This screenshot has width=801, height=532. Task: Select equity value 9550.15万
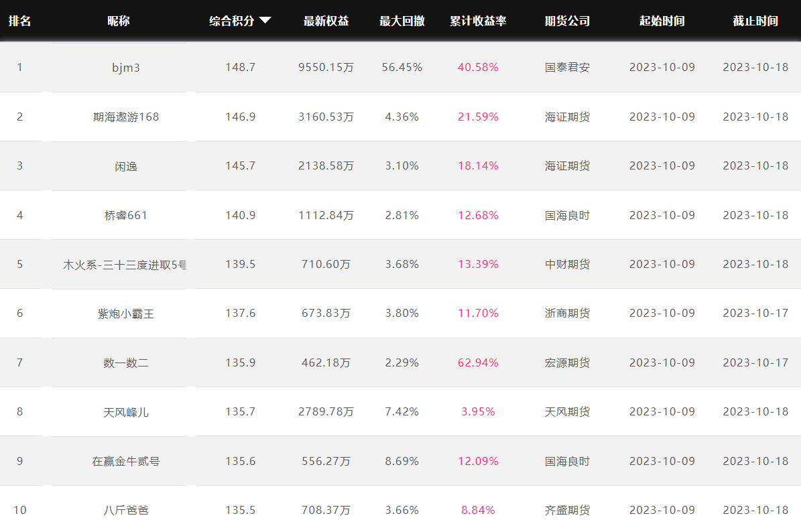click(x=326, y=68)
